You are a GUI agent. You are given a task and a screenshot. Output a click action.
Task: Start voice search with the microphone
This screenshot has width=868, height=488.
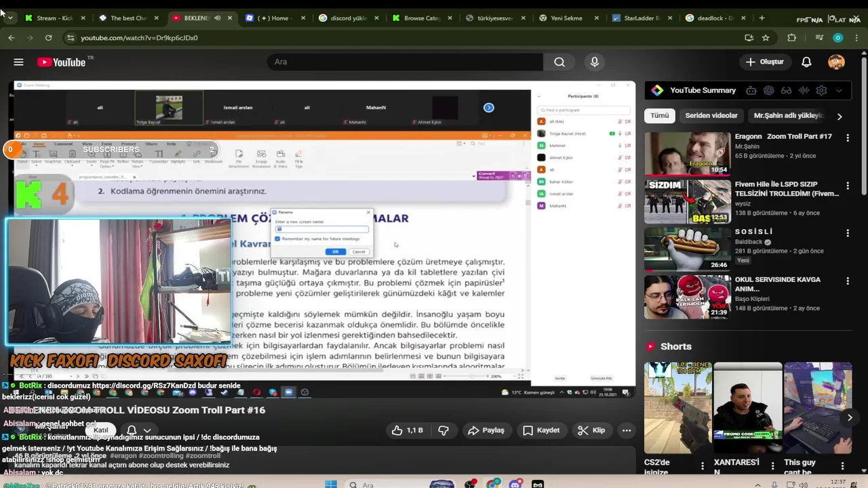pos(595,62)
